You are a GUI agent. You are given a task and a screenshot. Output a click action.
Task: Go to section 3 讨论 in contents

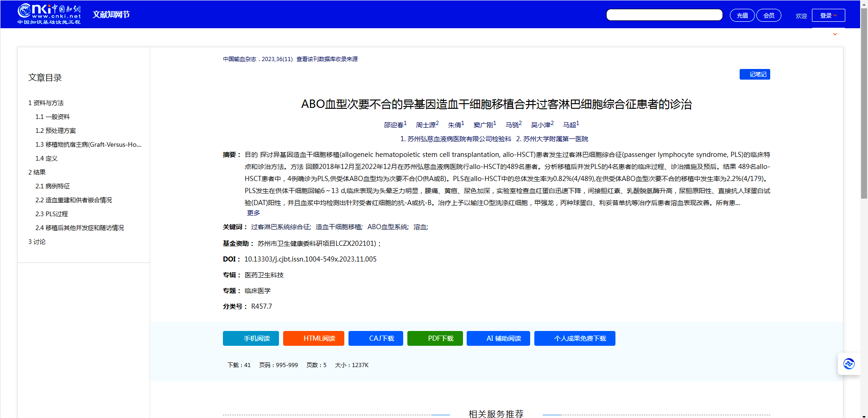click(37, 242)
